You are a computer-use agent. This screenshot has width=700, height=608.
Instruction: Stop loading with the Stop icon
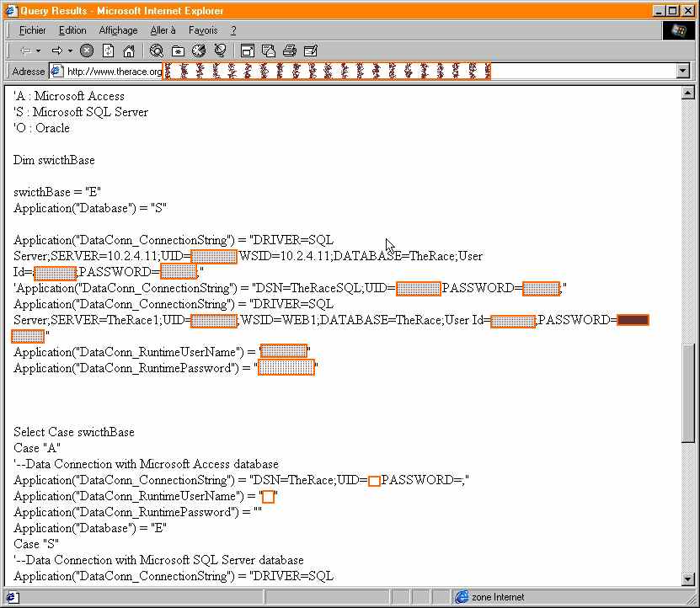(87, 51)
